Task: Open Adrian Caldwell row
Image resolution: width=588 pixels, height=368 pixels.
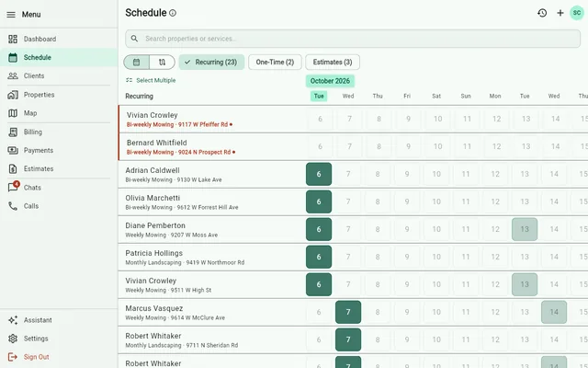Action: [x=212, y=174]
